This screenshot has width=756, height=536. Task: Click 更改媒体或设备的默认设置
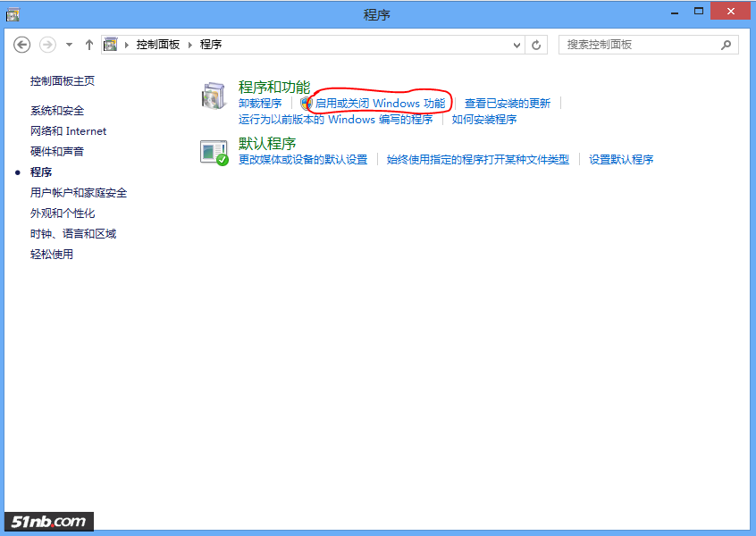point(303,160)
